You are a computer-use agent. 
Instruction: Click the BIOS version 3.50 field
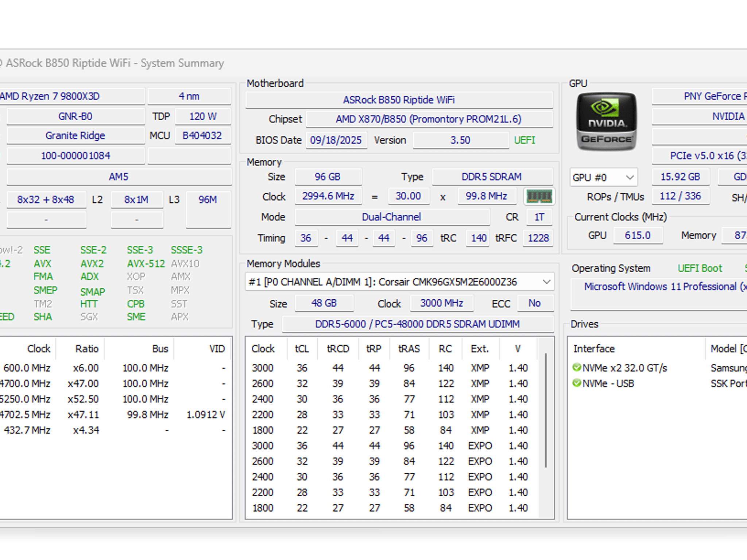coord(461,140)
